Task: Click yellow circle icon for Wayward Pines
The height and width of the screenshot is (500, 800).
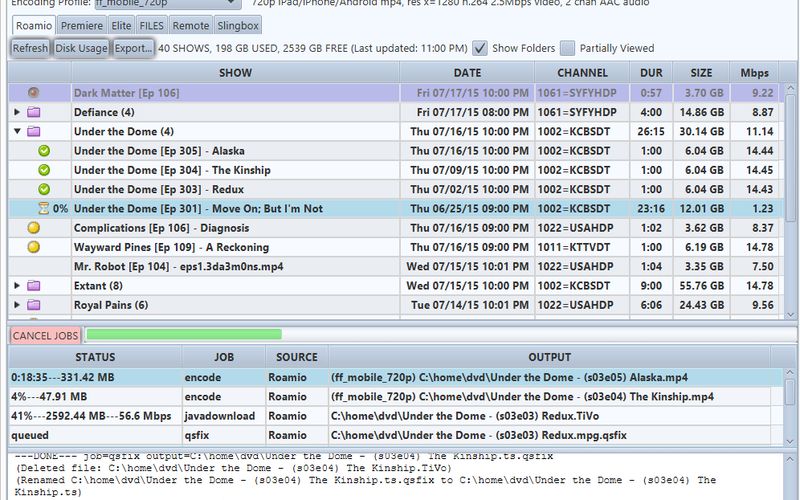Action: 34,247
